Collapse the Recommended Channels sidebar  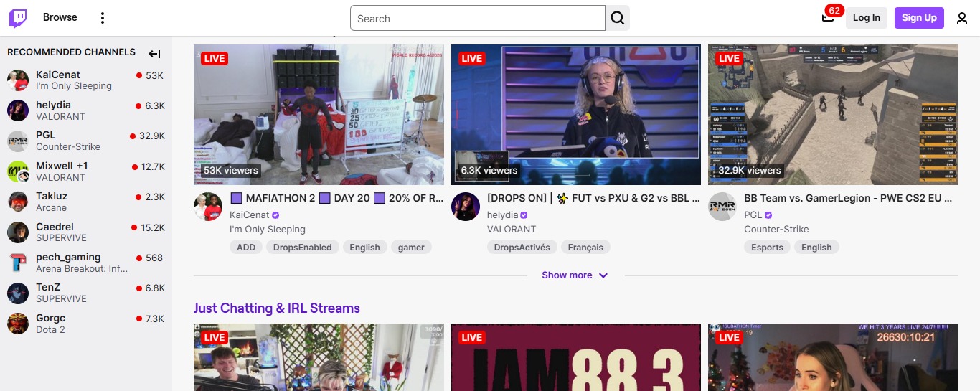click(154, 53)
